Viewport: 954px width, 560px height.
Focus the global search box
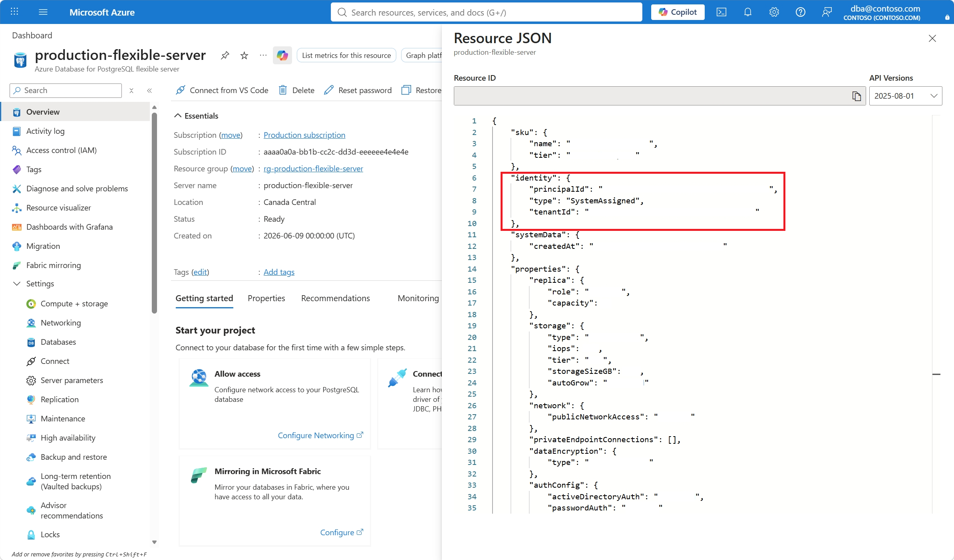click(x=487, y=12)
